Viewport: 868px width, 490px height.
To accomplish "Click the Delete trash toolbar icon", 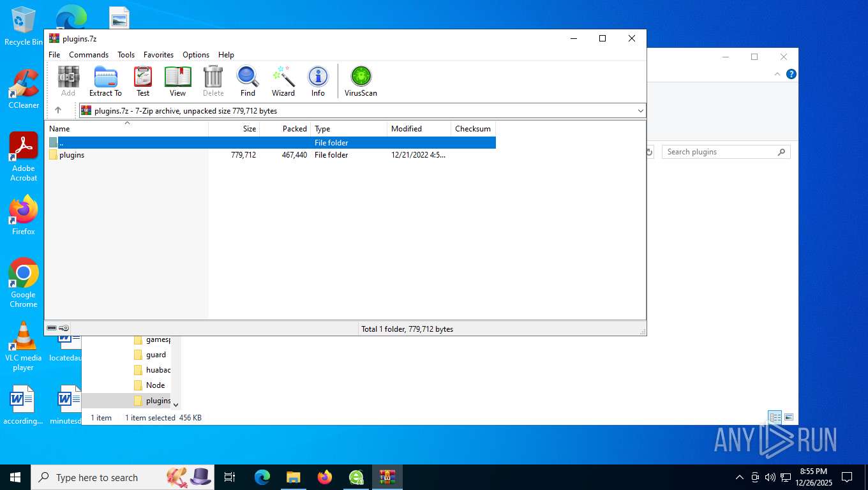I will (213, 81).
